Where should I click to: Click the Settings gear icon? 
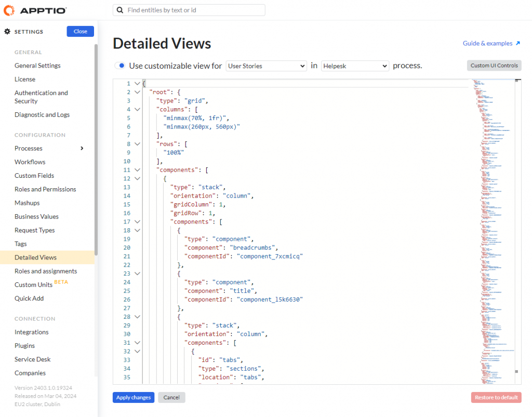(x=7, y=32)
